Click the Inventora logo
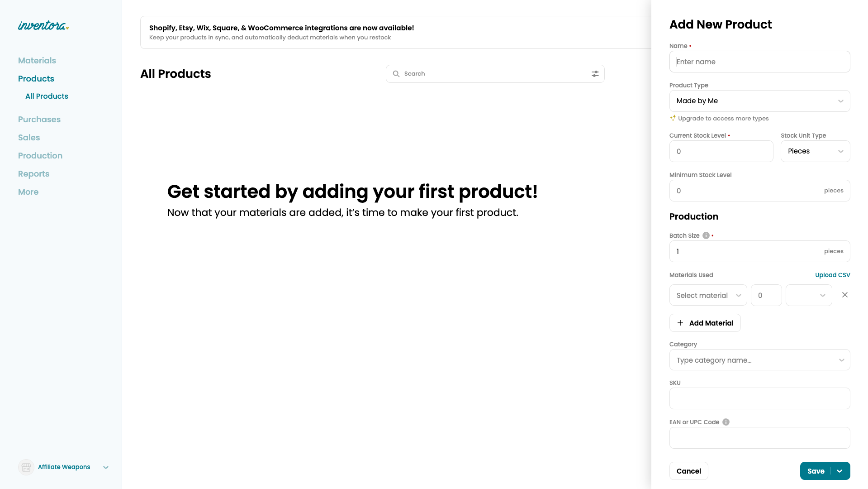This screenshot has width=868, height=489. (x=43, y=26)
